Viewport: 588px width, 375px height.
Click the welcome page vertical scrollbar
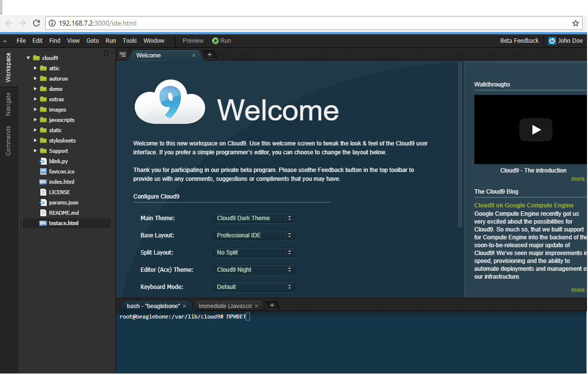tap(460, 145)
